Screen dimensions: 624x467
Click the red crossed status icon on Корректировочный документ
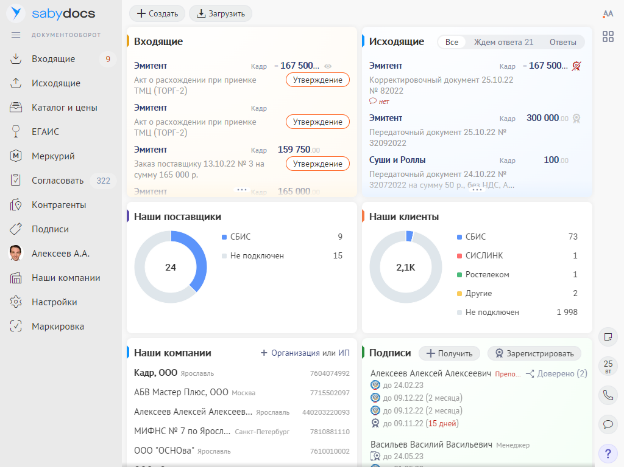[576, 66]
